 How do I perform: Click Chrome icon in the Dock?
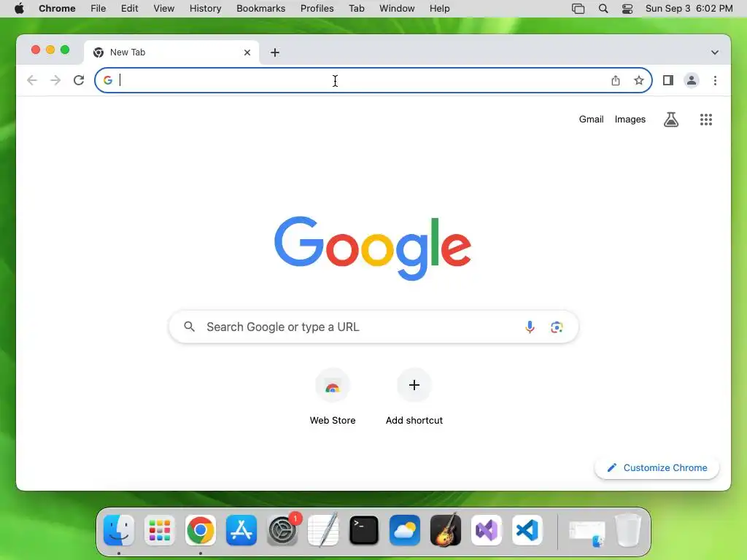click(x=201, y=530)
